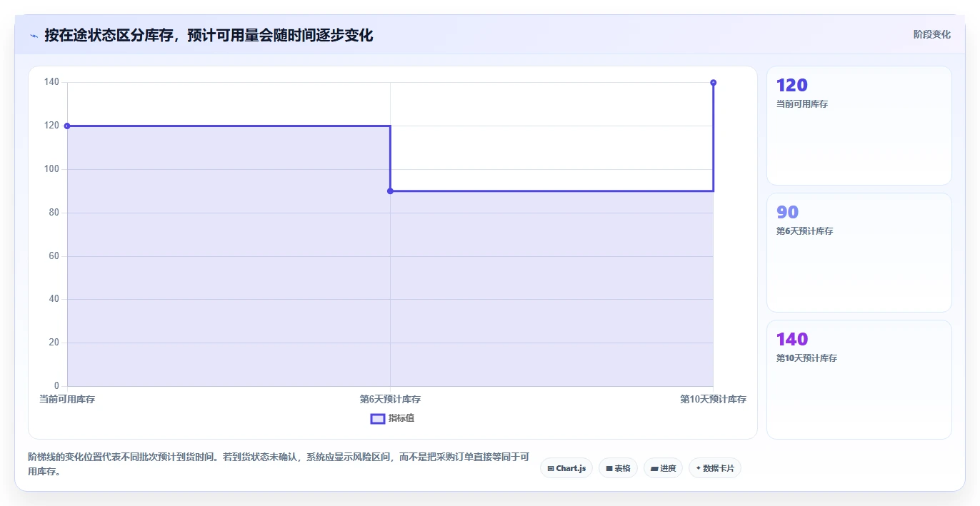
Task: Click the y-axis label 100
Action: click(51, 169)
